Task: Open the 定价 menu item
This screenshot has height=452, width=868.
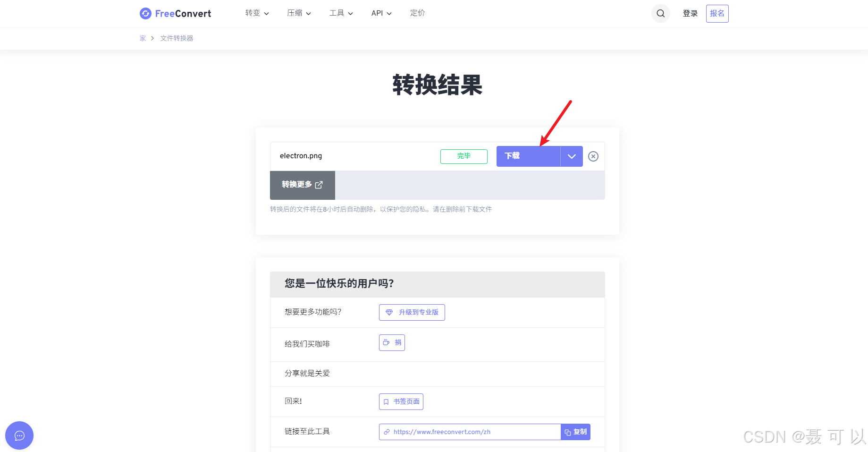Action: (x=417, y=13)
